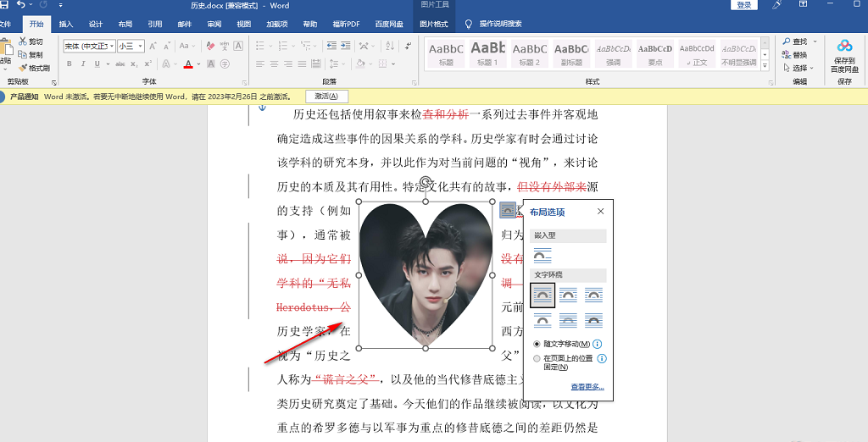The height and width of the screenshot is (442, 868).
Task: Toggle underline formatting
Action: point(97,64)
